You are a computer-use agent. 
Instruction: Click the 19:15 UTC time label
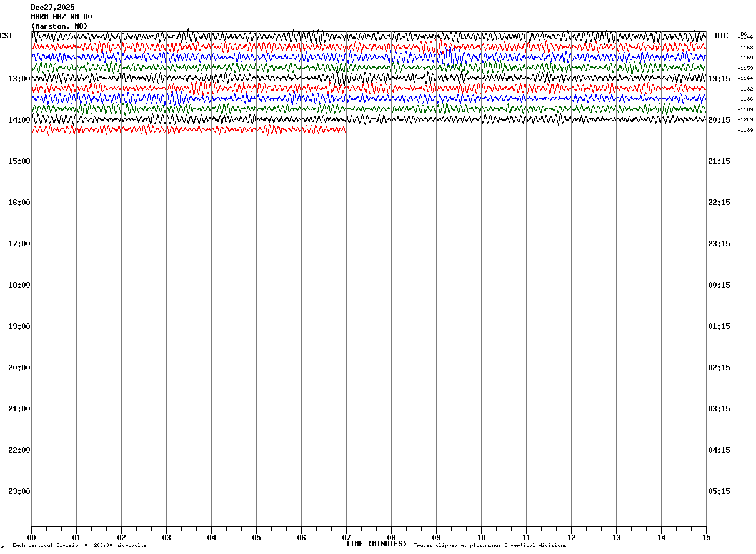(x=719, y=79)
